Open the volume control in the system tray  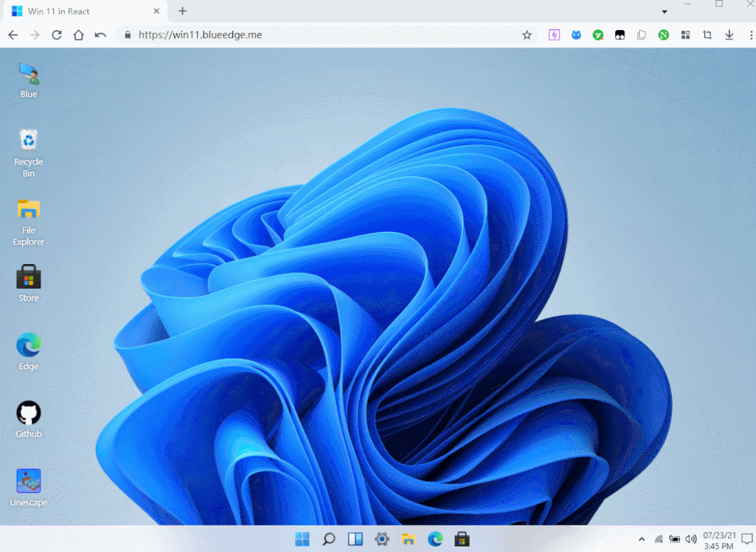click(x=692, y=539)
